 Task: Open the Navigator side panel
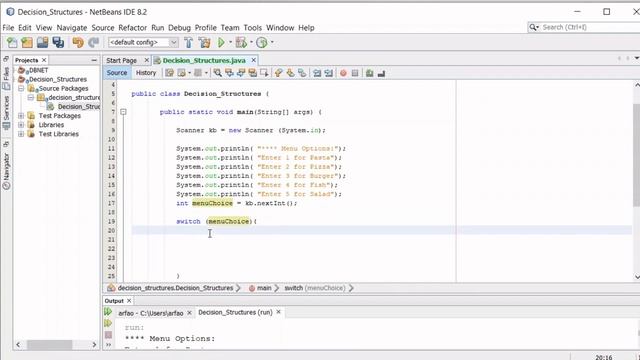[x=6, y=171]
